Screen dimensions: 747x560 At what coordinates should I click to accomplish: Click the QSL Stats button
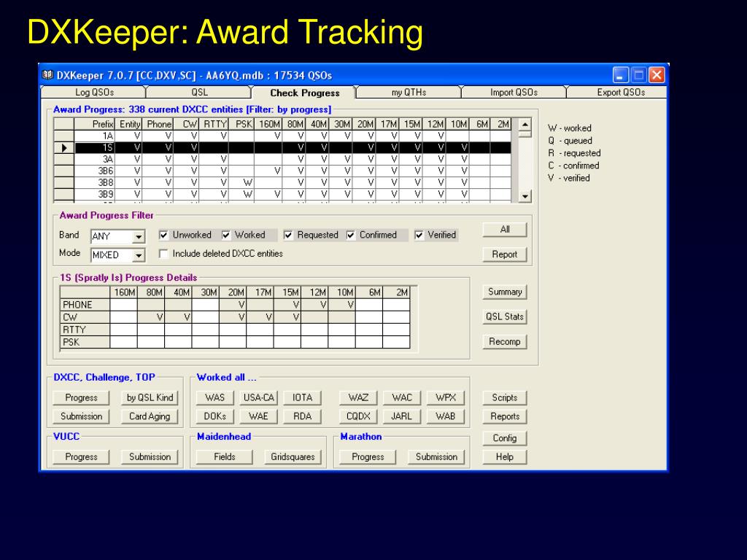click(505, 316)
